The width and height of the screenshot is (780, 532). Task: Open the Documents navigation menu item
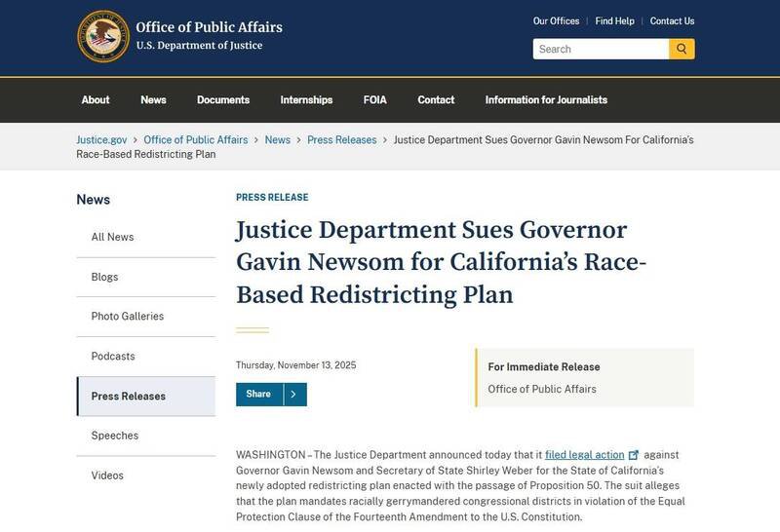tap(223, 99)
